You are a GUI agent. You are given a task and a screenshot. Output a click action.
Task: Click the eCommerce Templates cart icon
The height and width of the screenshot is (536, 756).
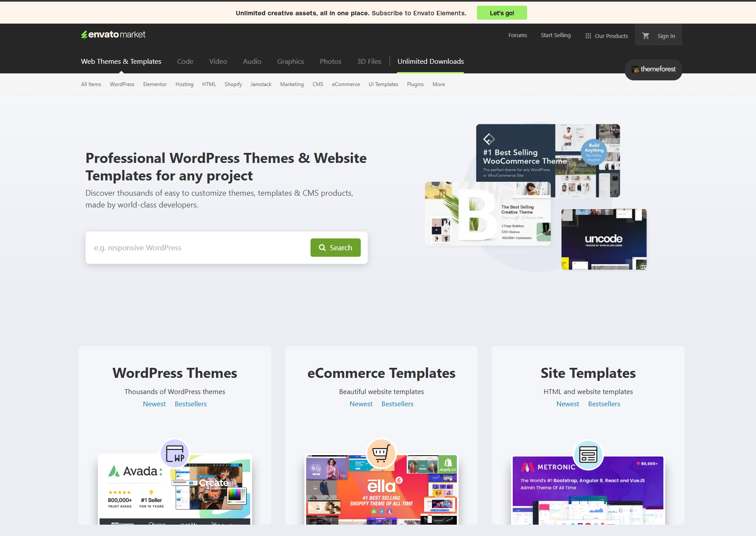[x=381, y=453]
